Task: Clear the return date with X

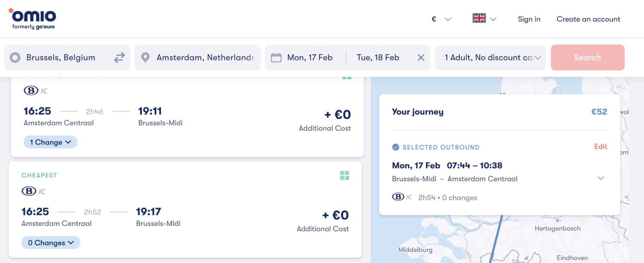Action: [x=421, y=58]
